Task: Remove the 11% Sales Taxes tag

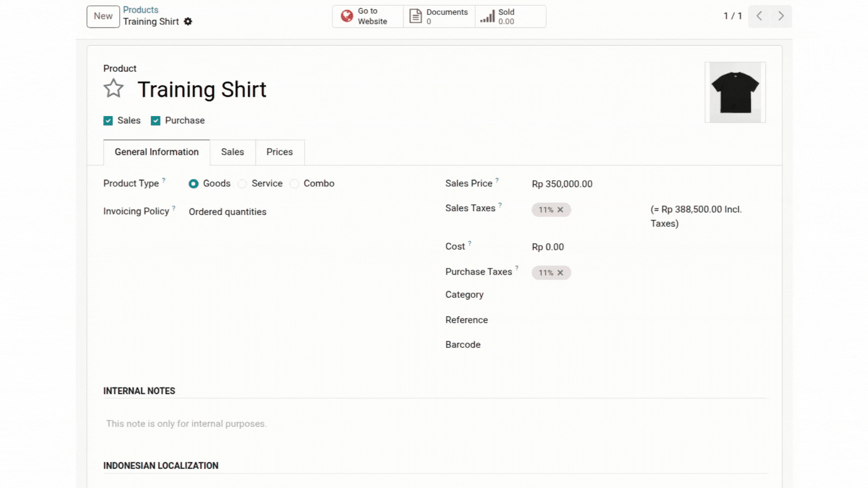Action: click(x=560, y=210)
